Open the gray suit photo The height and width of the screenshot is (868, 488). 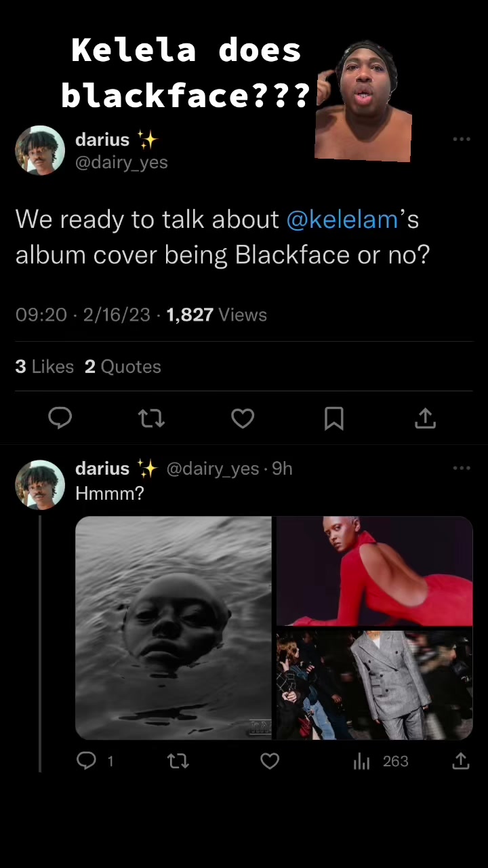374,685
